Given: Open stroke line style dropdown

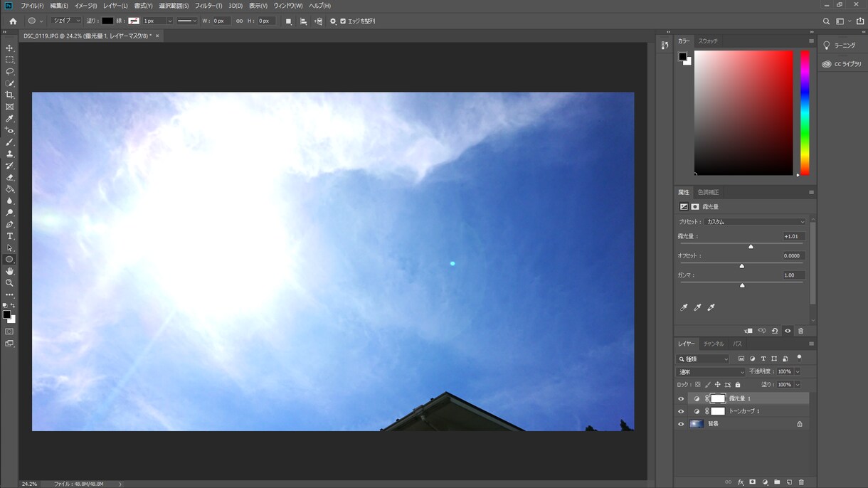Looking at the screenshot, I should (188, 21).
